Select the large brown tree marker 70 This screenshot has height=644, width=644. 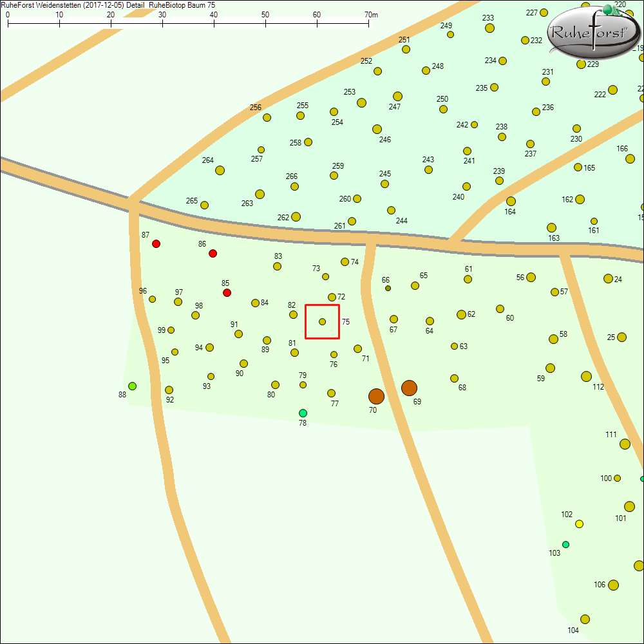[376, 396]
